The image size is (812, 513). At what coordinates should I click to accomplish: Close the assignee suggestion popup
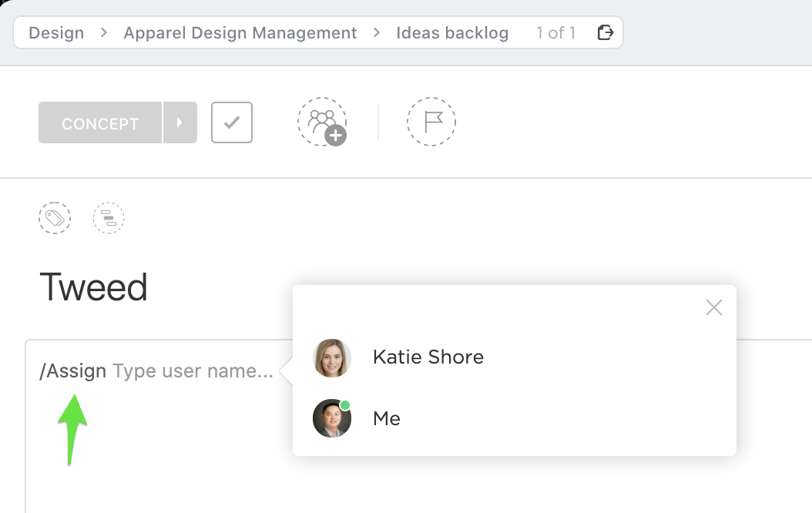tap(713, 308)
